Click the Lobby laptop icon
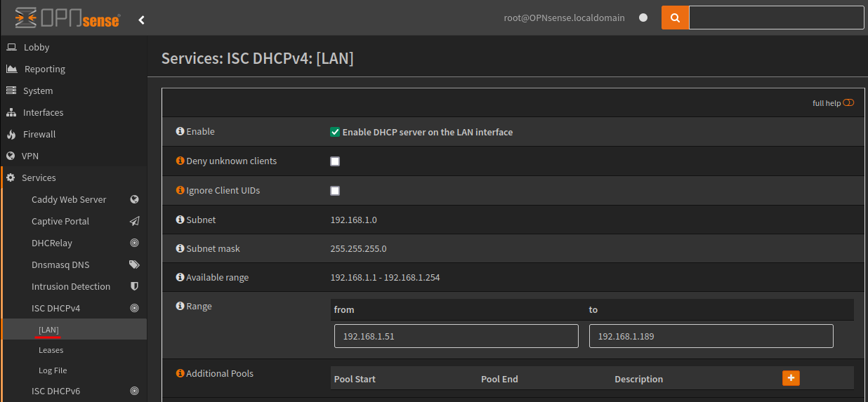The height and width of the screenshot is (402, 868). (11, 47)
